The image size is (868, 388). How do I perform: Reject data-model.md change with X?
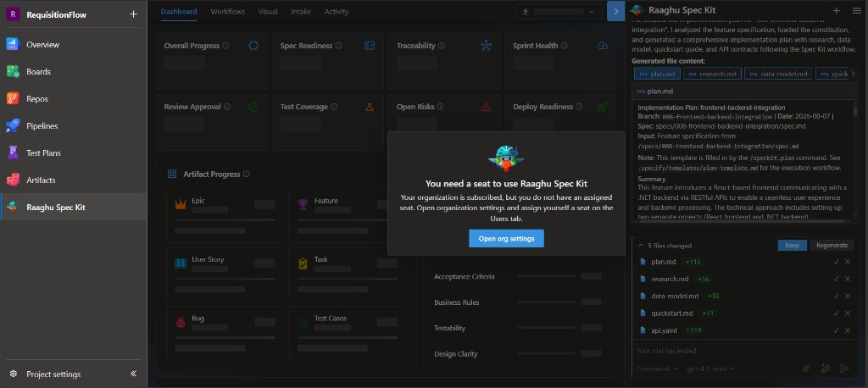tap(848, 297)
